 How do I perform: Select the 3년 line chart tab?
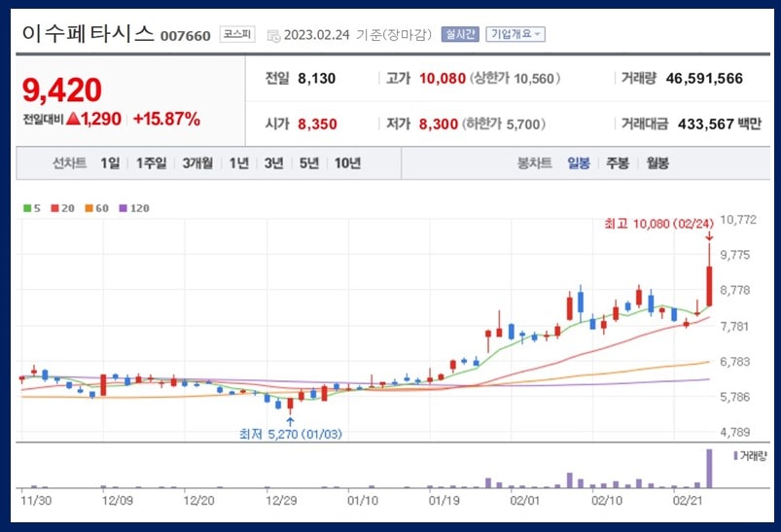click(x=274, y=162)
